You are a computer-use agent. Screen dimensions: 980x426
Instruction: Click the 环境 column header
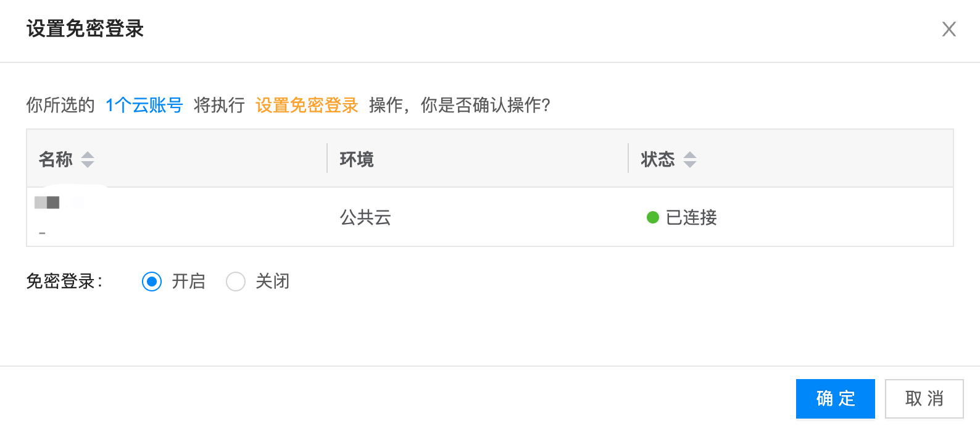357,159
